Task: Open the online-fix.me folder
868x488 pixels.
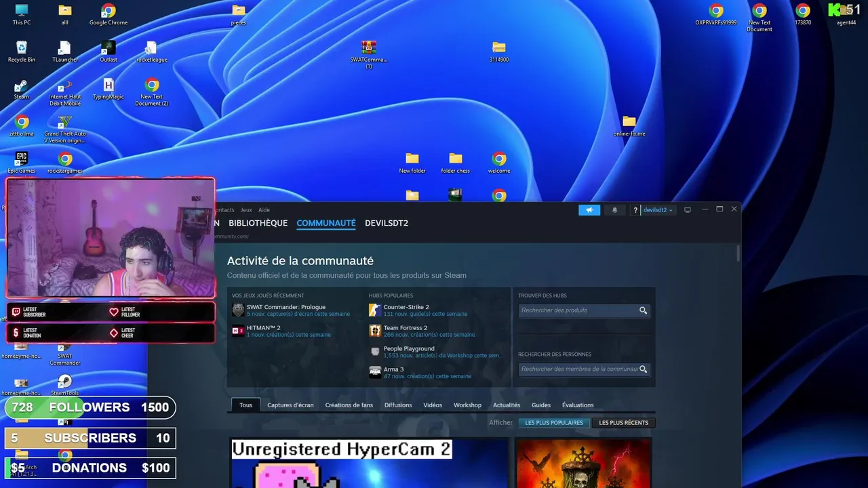Action: tap(629, 126)
